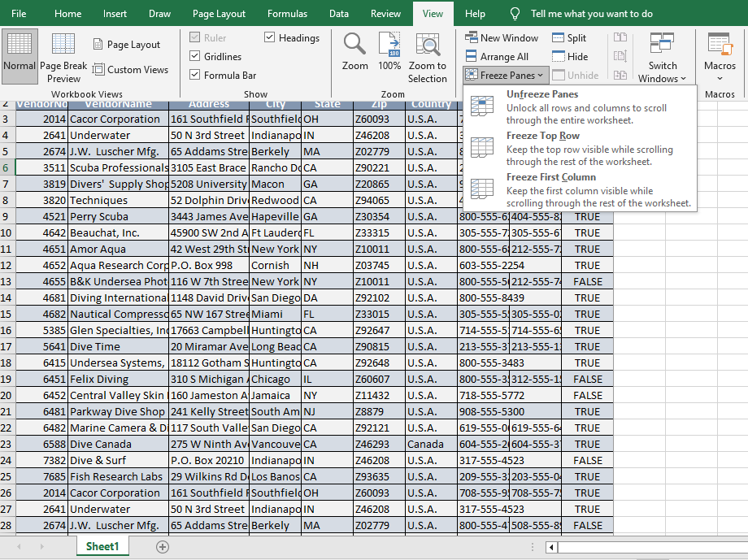Click the Tell me what you want search box

point(592,13)
